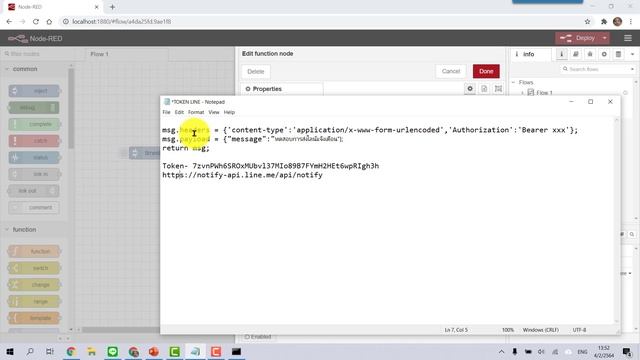Click the Token line in Notepad

tap(270, 166)
